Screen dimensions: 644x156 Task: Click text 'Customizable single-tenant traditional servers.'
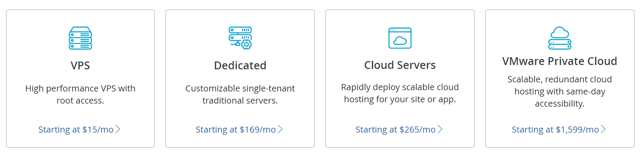[x=240, y=94]
